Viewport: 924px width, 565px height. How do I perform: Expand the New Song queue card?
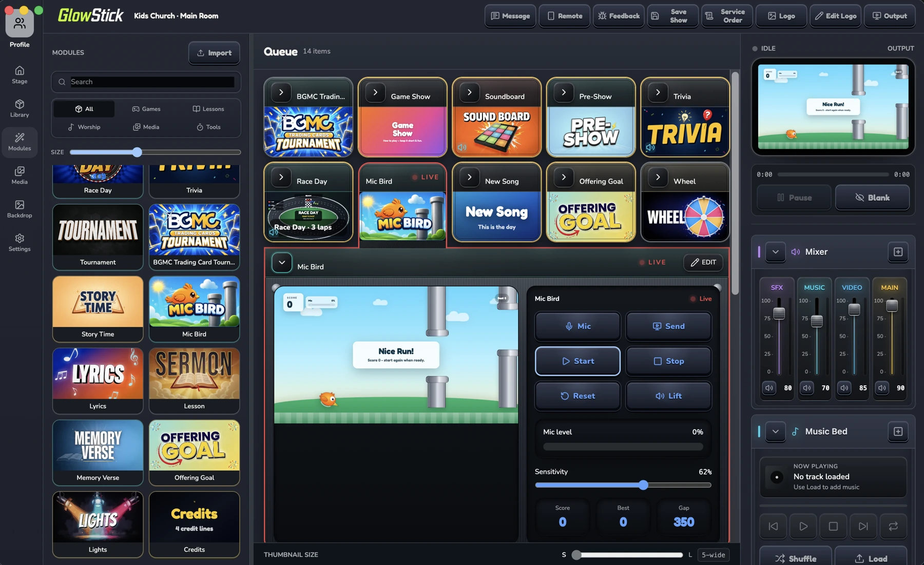click(x=469, y=177)
